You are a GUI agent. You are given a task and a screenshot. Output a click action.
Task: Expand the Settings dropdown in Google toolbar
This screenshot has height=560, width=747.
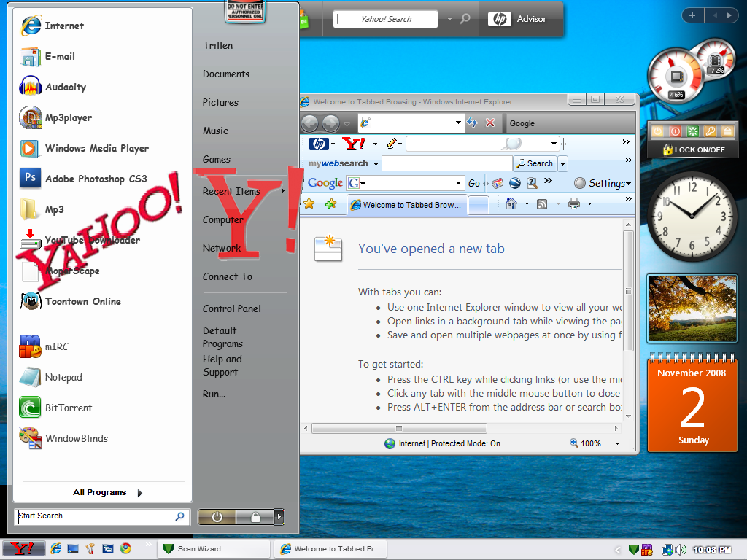pos(603,183)
